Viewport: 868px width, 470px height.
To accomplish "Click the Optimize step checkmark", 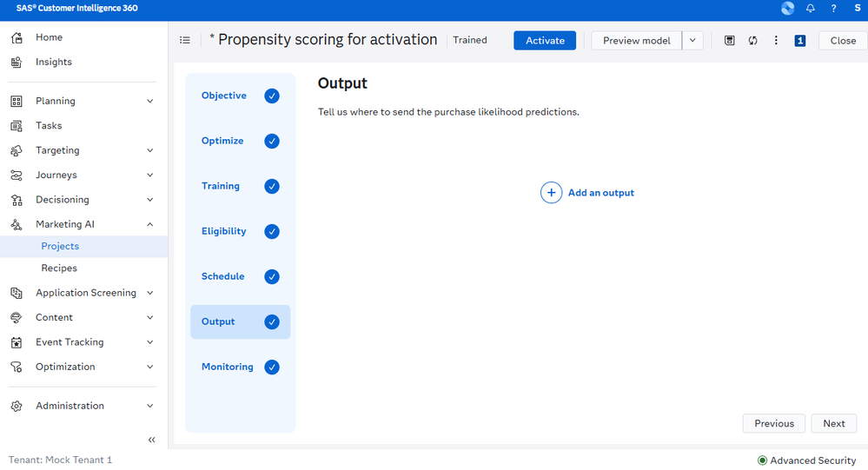I will (x=272, y=141).
